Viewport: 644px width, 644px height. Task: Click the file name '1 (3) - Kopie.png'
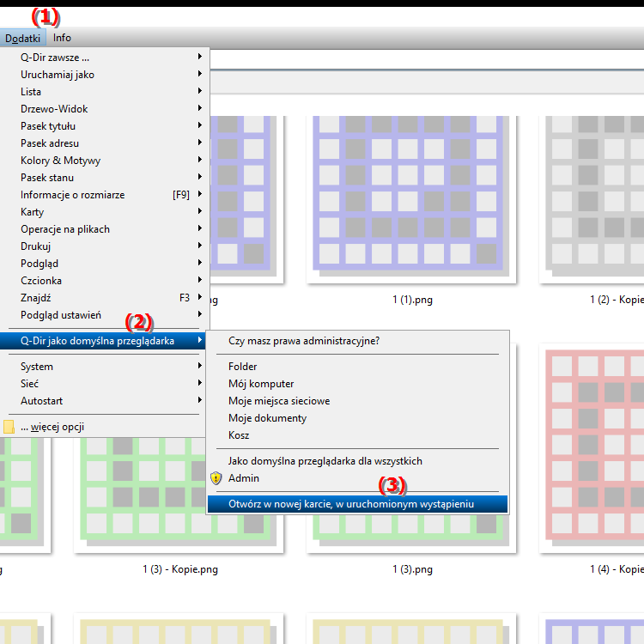coord(180,569)
